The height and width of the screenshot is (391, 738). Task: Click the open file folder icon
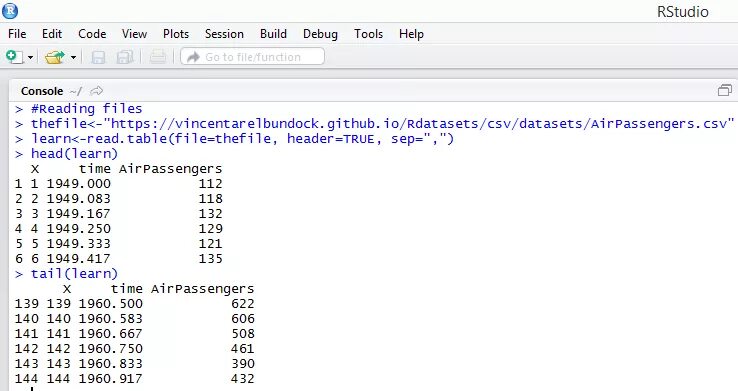55,57
